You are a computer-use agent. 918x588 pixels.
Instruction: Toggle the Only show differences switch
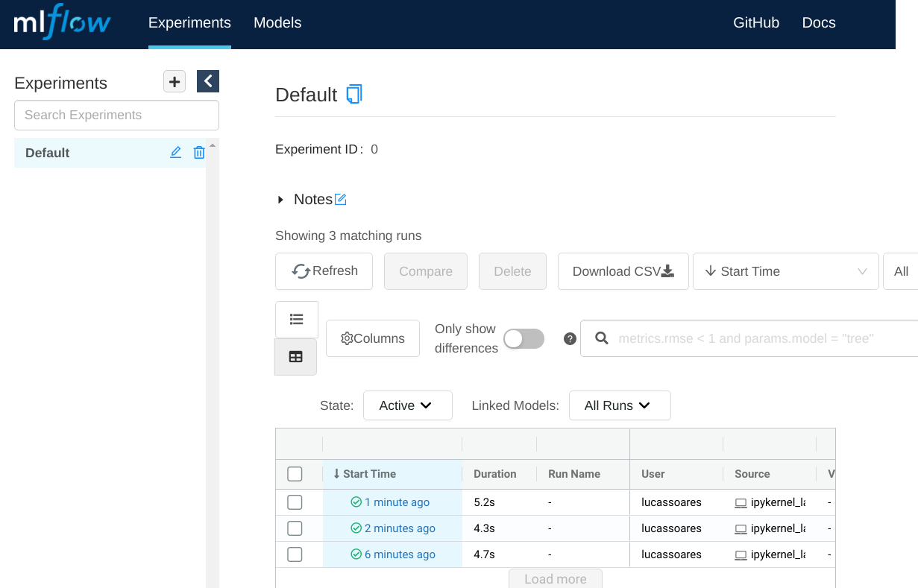524,339
